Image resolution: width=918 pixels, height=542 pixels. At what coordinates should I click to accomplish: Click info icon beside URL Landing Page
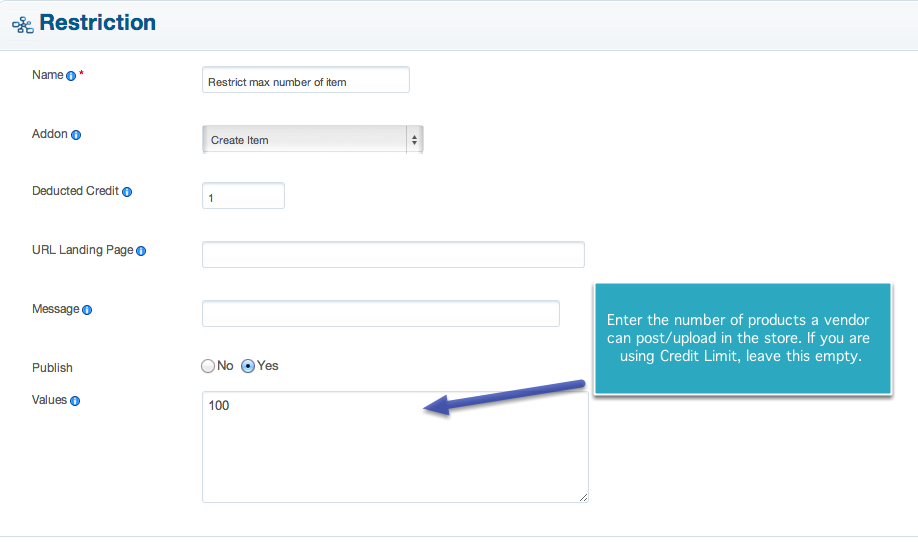pos(141,251)
